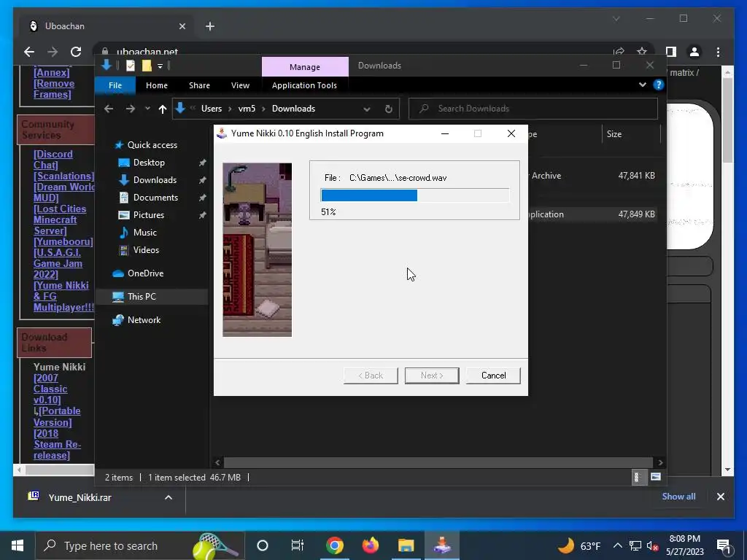Open Chrome profile icon
This screenshot has height=560, width=747.
[694, 52]
